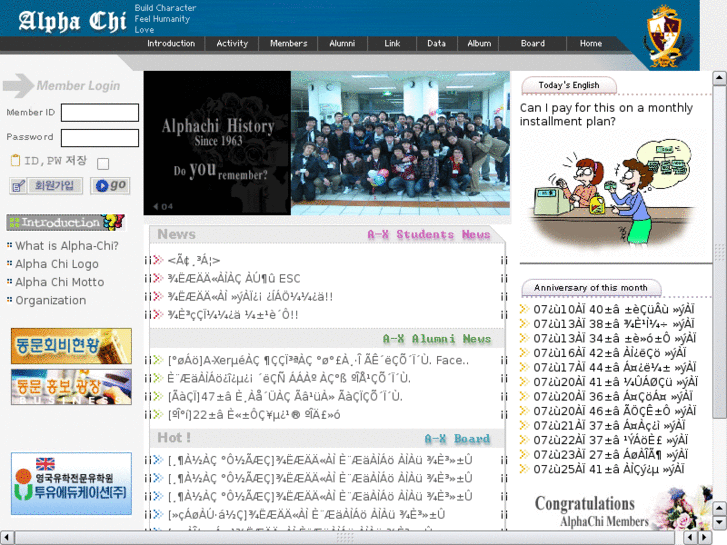
Task: Click the vertical scrollbar down arrow
Action: (719, 522)
